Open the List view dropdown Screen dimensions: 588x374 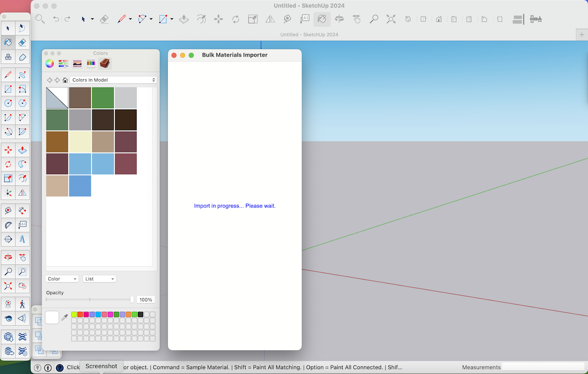click(99, 279)
